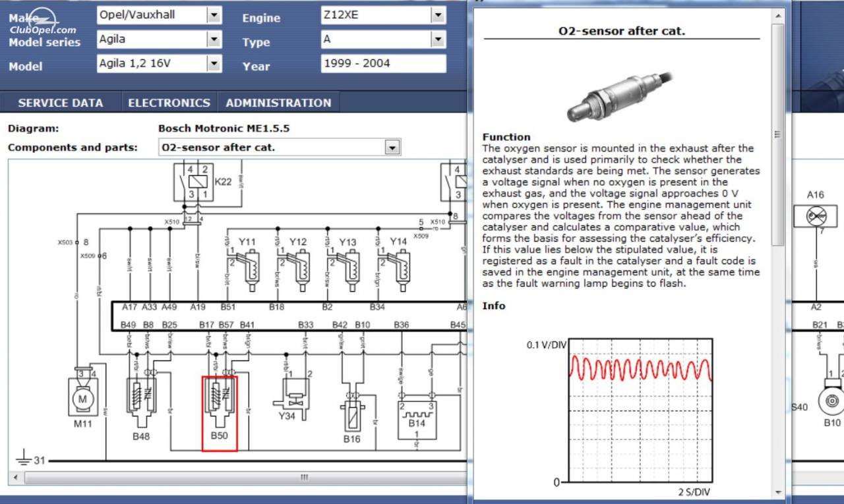Select the B16 sensor symbol
The image size is (844, 504).
pyautogui.click(x=352, y=416)
